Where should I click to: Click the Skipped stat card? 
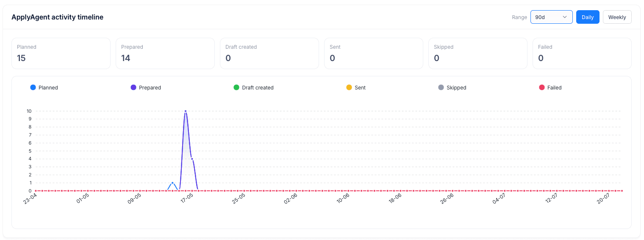pyautogui.click(x=478, y=53)
